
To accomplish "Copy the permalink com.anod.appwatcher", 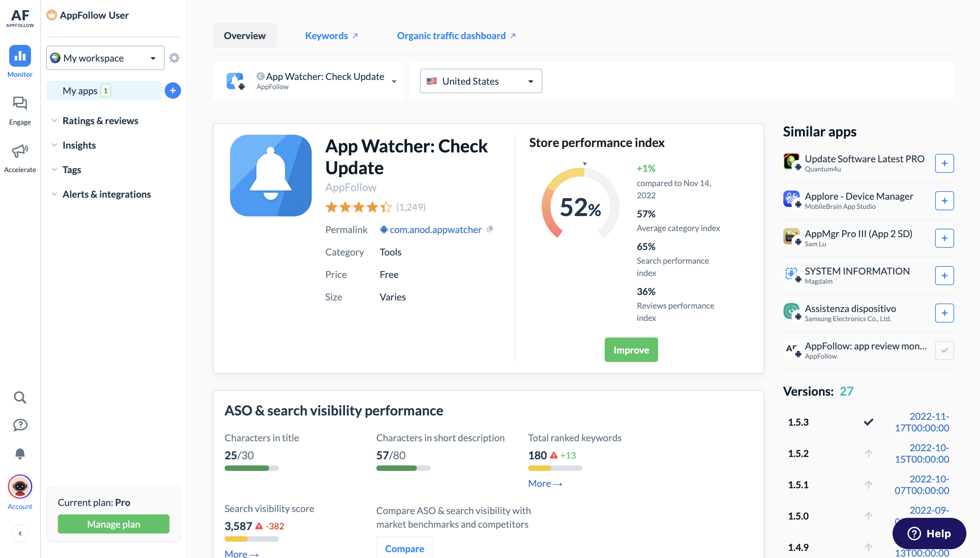I will click(490, 229).
